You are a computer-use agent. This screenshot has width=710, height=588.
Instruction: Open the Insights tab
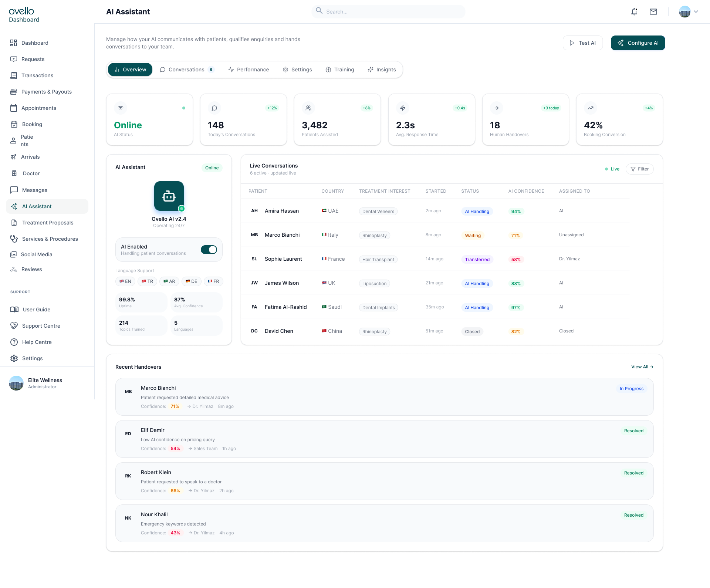(x=382, y=70)
